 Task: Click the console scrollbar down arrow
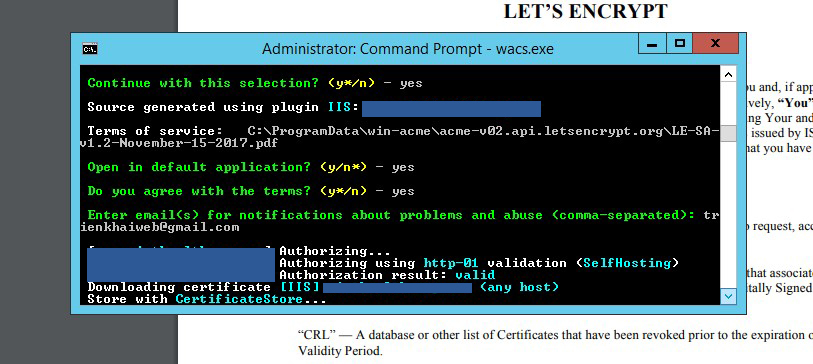[x=728, y=297]
